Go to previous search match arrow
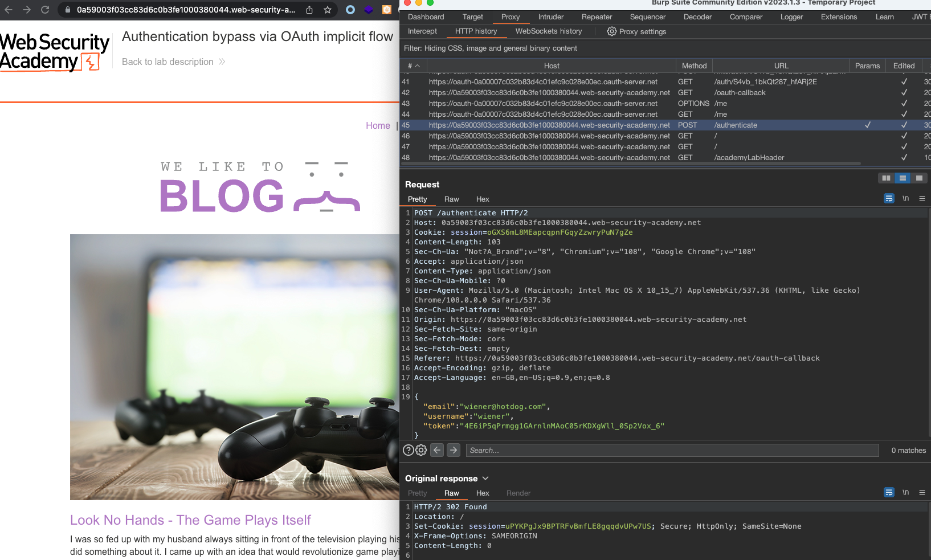Image resolution: width=931 pixels, height=560 pixels. pyautogui.click(x=437, y=450)
